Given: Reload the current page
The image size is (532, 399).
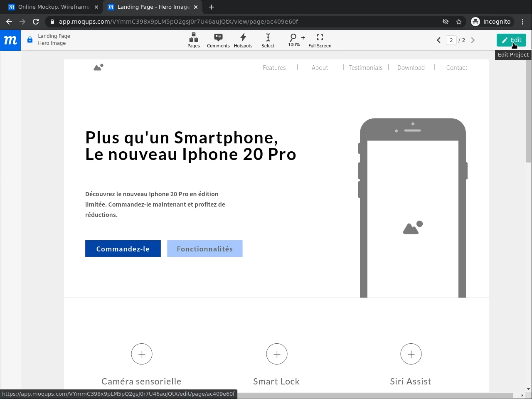Looking at the screenshot, I should pyautogui.click(x=36, y=22).
